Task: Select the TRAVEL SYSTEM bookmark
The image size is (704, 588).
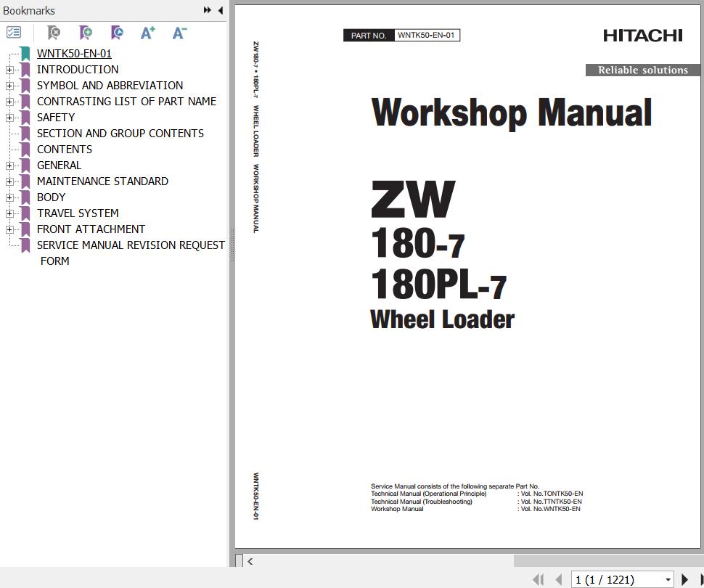Action: 78,213
